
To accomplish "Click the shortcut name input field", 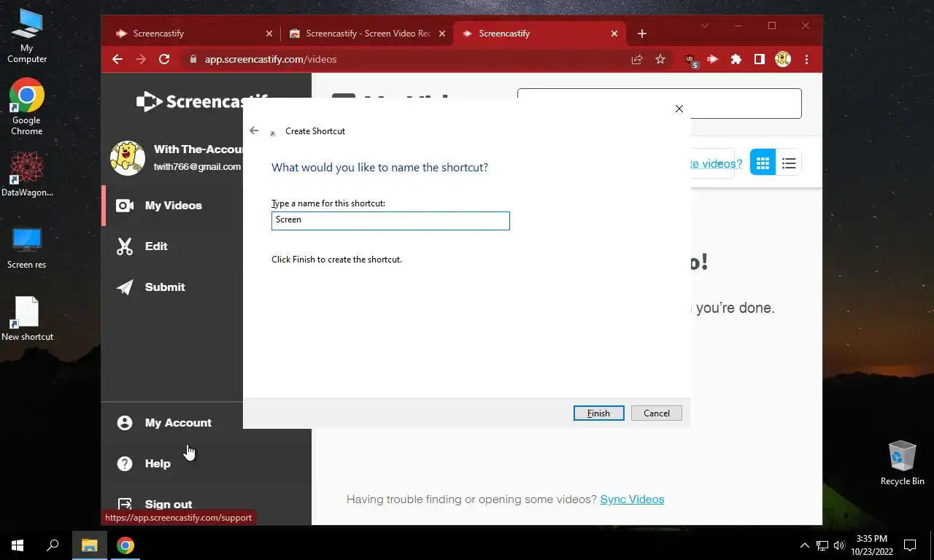I will pyautogui.click(x=390, y=220).
